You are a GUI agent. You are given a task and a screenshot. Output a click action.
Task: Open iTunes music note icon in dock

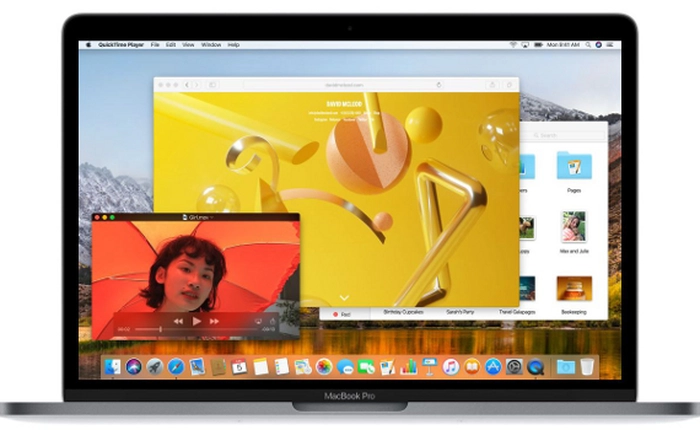pyautogui.click(x=451, y=367)
